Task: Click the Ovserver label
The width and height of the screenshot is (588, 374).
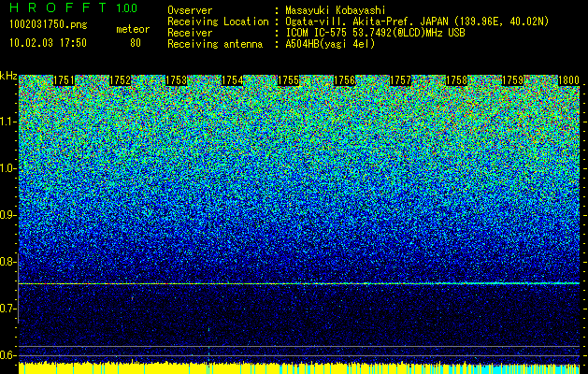Action: pyautogui.click(x=190, y=10)
